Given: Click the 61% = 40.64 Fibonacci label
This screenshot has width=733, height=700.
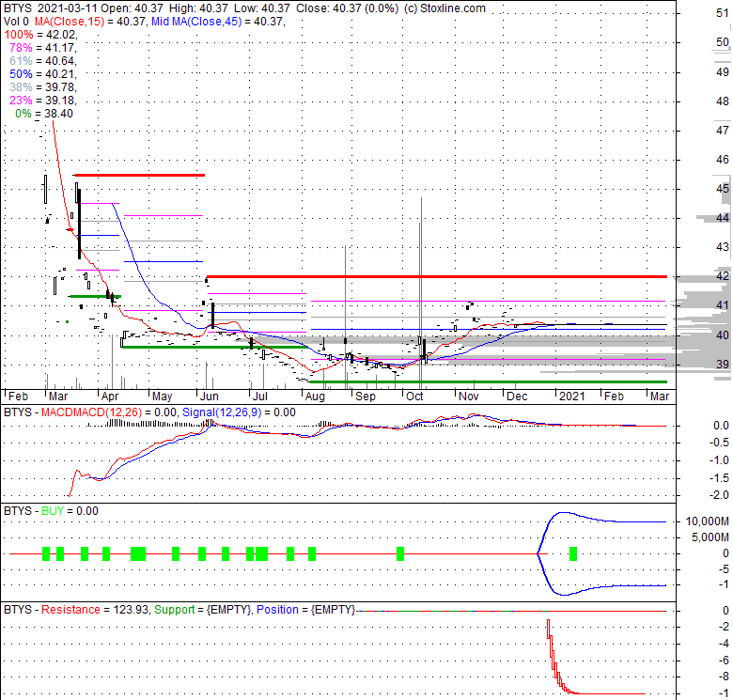Looking at the screenshot, I should coord(42,61).
